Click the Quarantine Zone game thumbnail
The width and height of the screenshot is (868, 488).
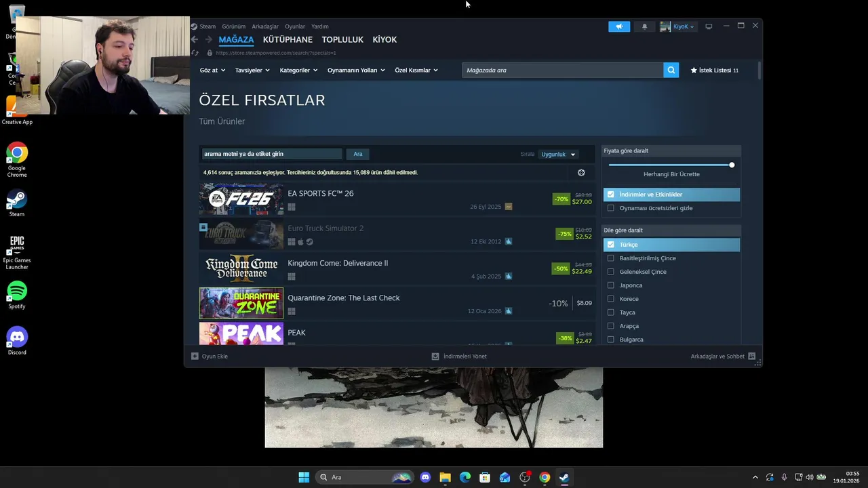point(241,303)
